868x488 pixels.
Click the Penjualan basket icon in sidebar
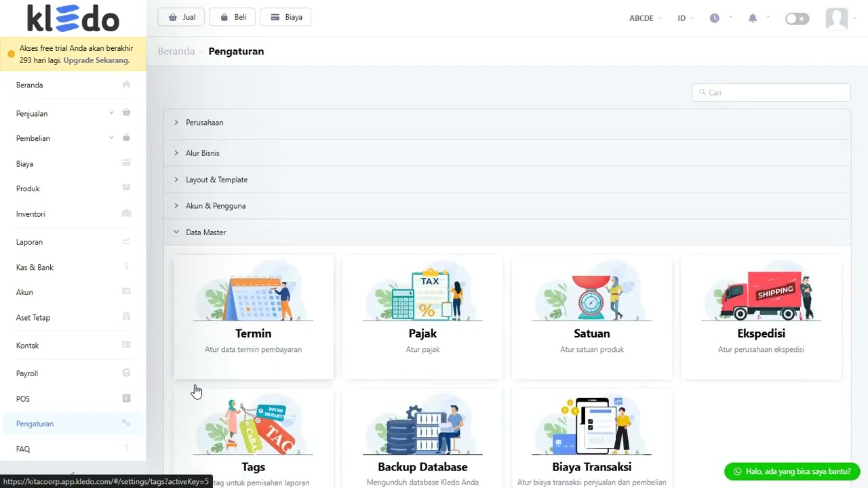click(126, 113)
